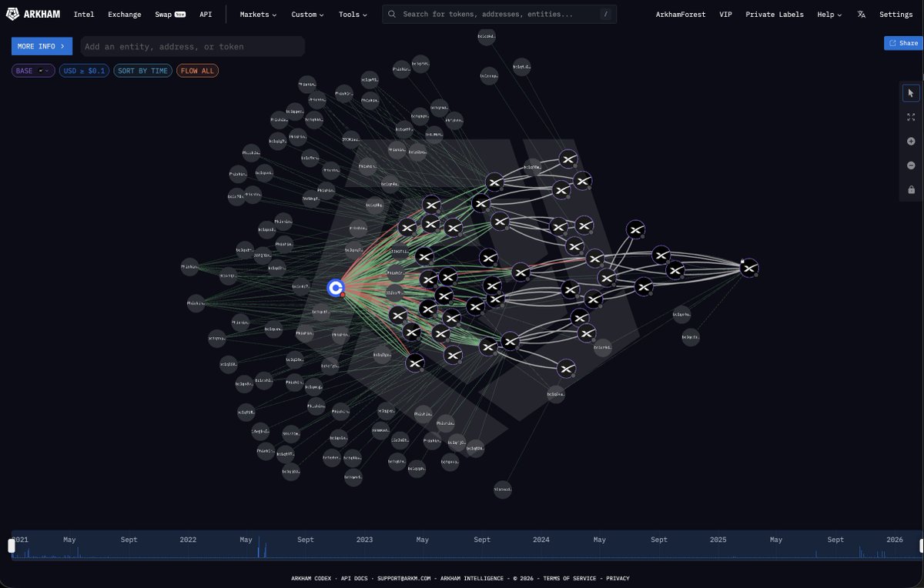Open the TERMS OF SERVICE link

pos(570,578)
